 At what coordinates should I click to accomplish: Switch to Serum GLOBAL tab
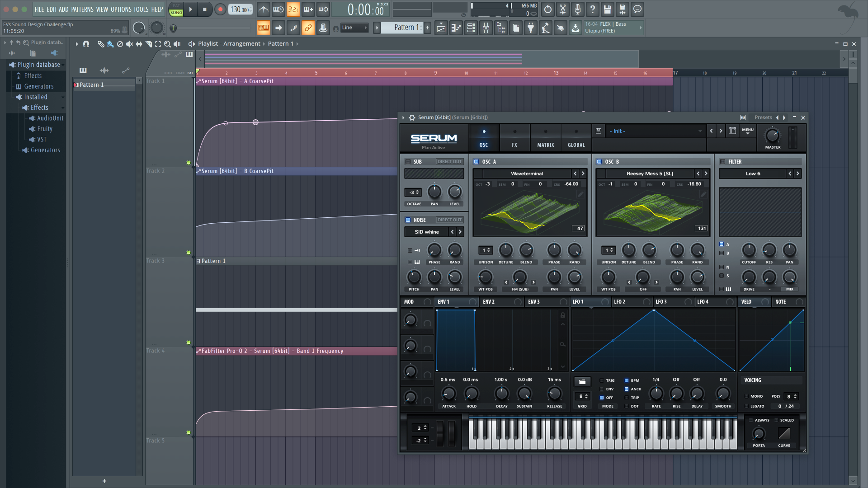pyautogui.click(x=576, y=138)
